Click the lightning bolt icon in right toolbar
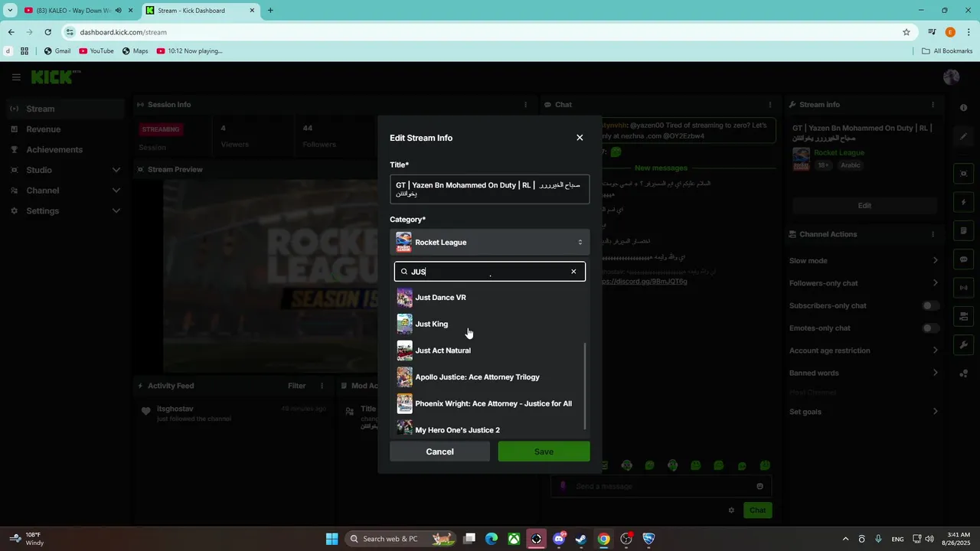Image resolution: width=980 pixels, height=551 pixels. [x=964, y=203]
